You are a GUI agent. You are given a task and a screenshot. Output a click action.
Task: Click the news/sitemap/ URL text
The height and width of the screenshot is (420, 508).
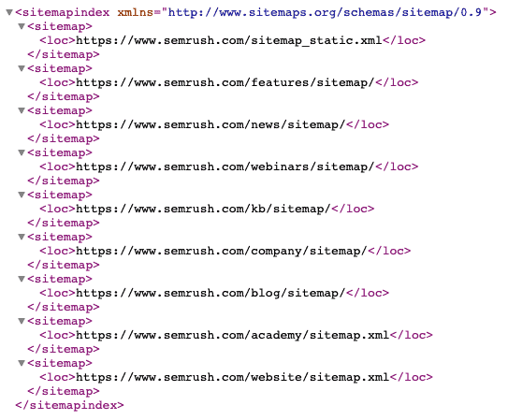[210, 124]
